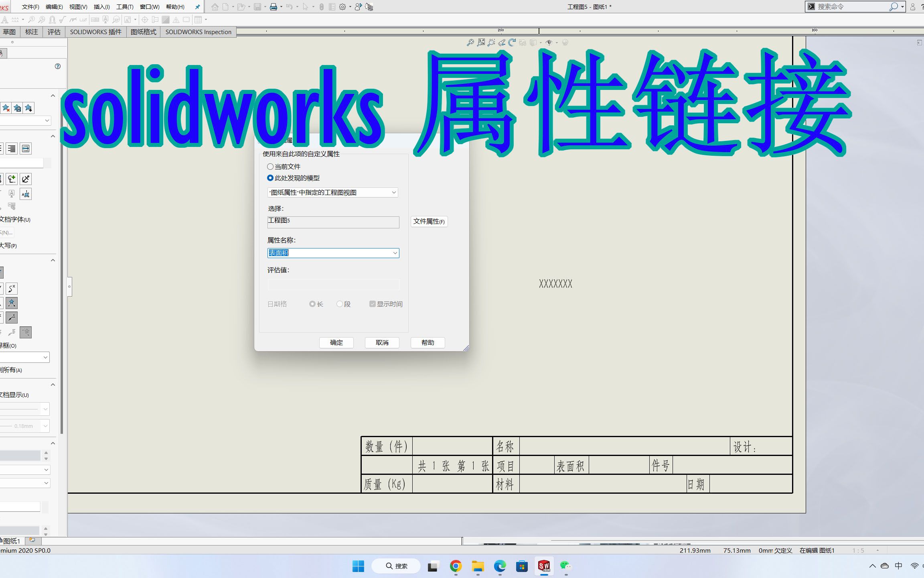Click the Fit Text icon
Image resolution: width=924 pixels, height=578 pixels.
tap(26, 149)
